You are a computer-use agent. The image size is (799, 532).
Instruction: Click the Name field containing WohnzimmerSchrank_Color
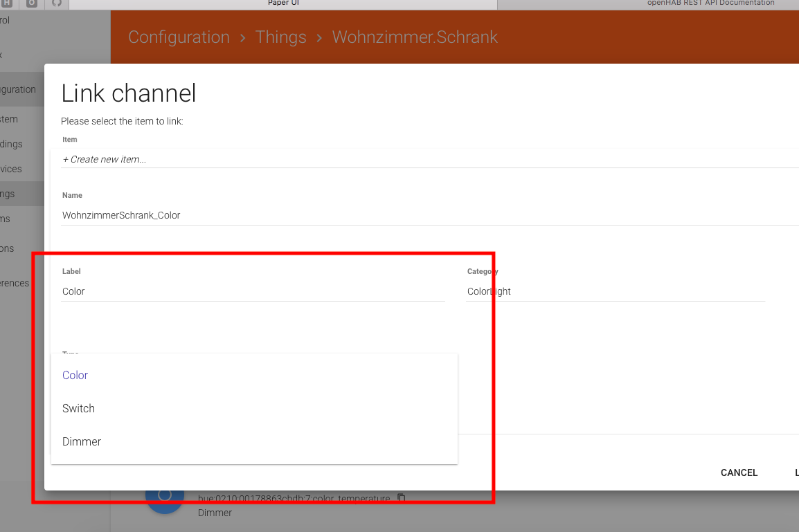click(x=429, y=215)
